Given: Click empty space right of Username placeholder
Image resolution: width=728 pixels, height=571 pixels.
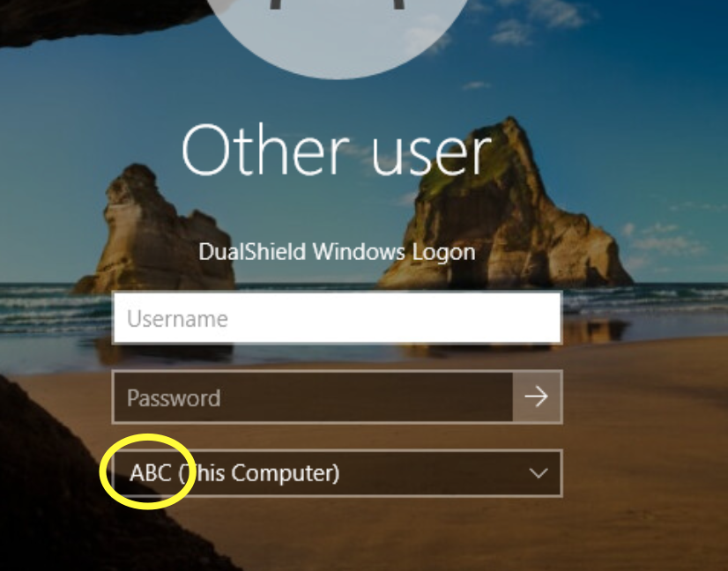Looking at the screenshot, I should click(x=395, y=318).
